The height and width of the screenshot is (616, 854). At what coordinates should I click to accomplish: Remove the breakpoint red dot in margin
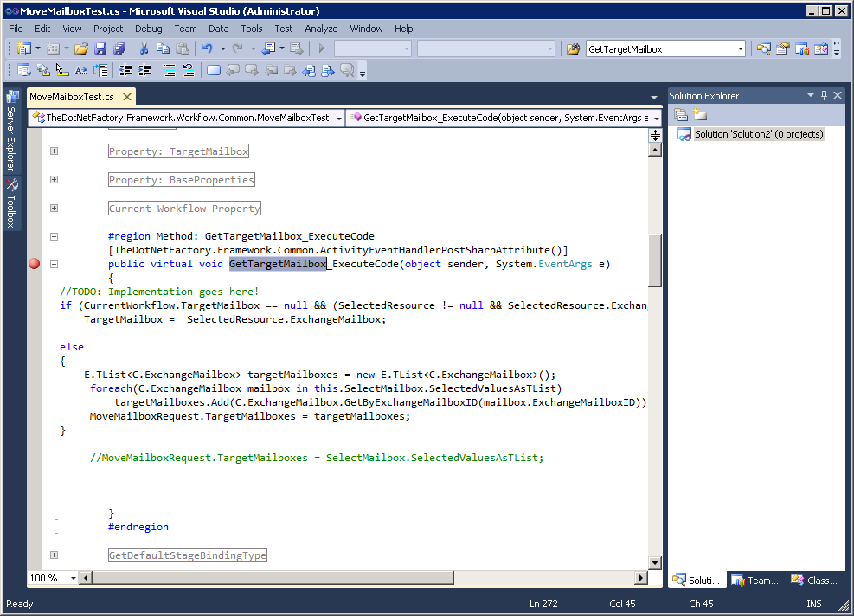[x=34, y=263]
